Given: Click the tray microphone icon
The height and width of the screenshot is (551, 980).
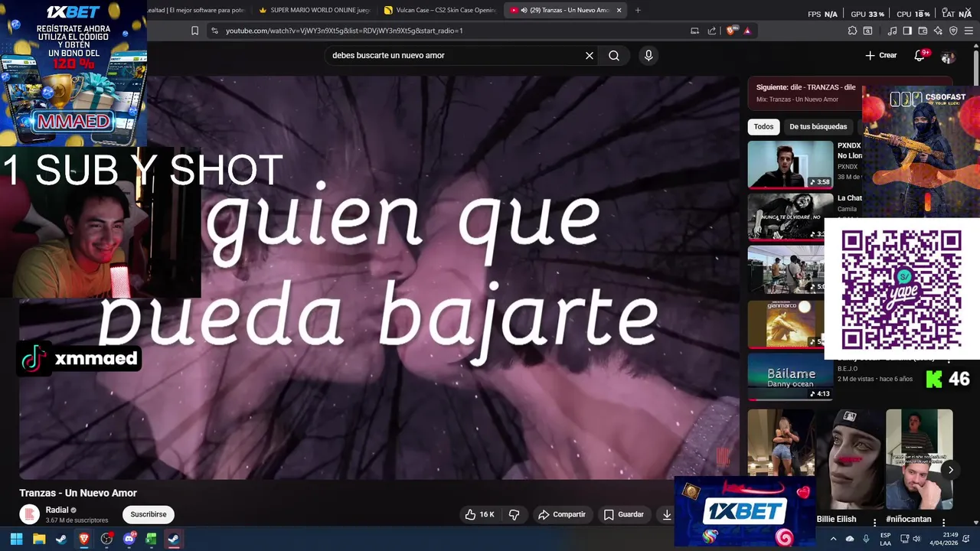Looking at the screenshot, I should (x=866, y=539).
